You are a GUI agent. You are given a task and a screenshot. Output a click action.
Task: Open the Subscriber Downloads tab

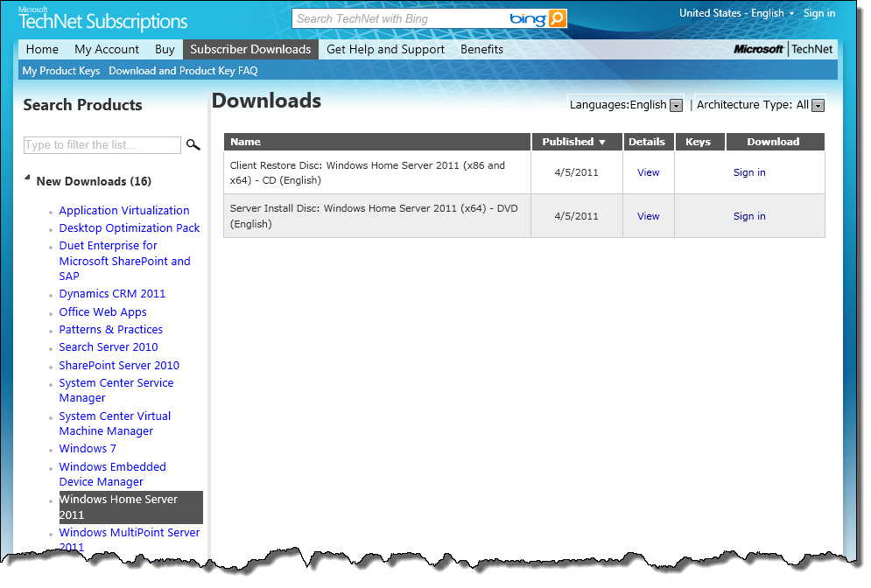pyautogui.click(x=250, y=50)
